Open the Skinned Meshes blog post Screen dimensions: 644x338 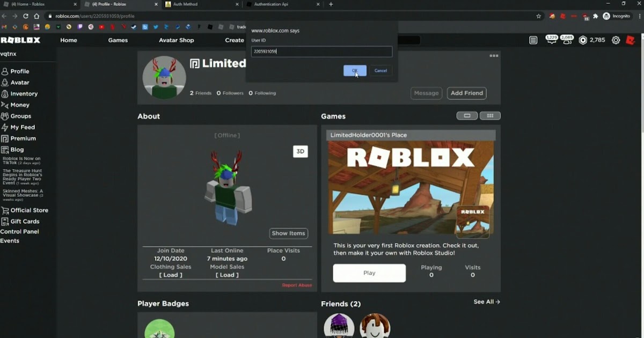pyautogui.click(x=23, y=195)
